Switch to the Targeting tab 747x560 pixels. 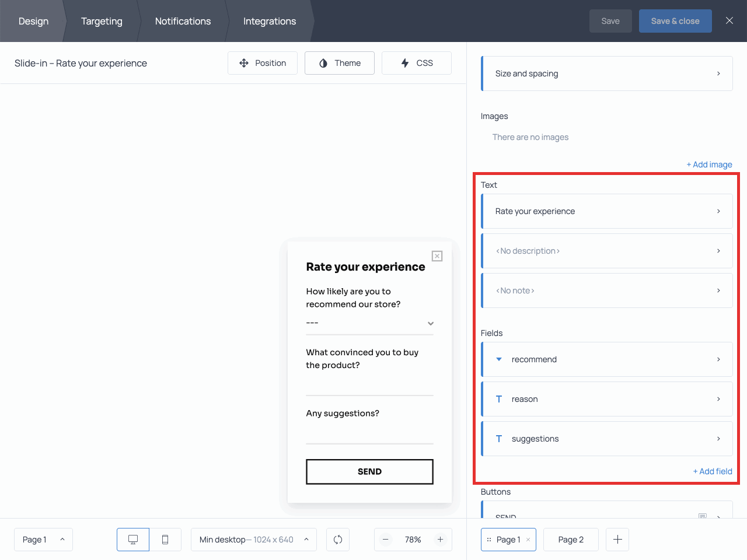click(x=102, y=21)
